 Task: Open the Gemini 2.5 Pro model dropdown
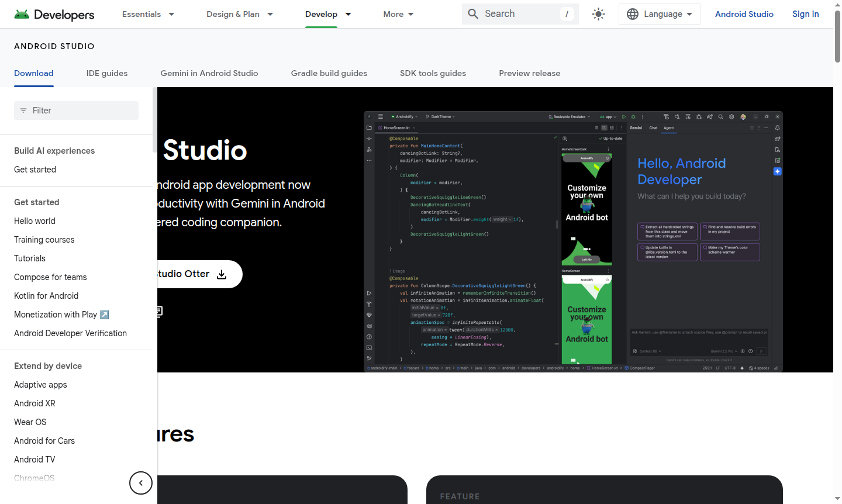[722, 351]
